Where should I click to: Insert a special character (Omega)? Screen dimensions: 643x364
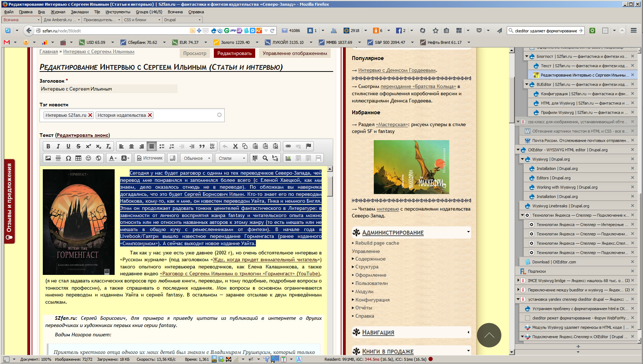[x=68, y=158]
